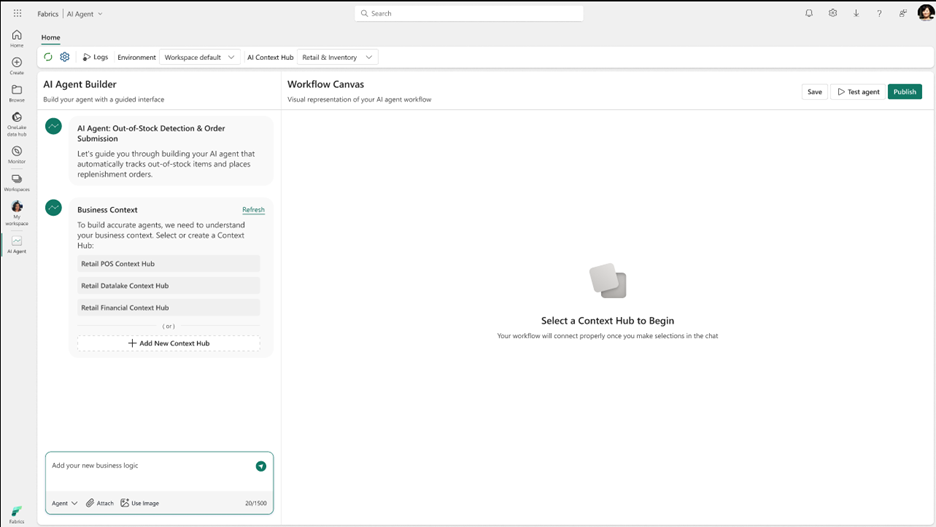
Task: Open notifications bell icon
Action: pyautogui.click(x=809, y=13)
